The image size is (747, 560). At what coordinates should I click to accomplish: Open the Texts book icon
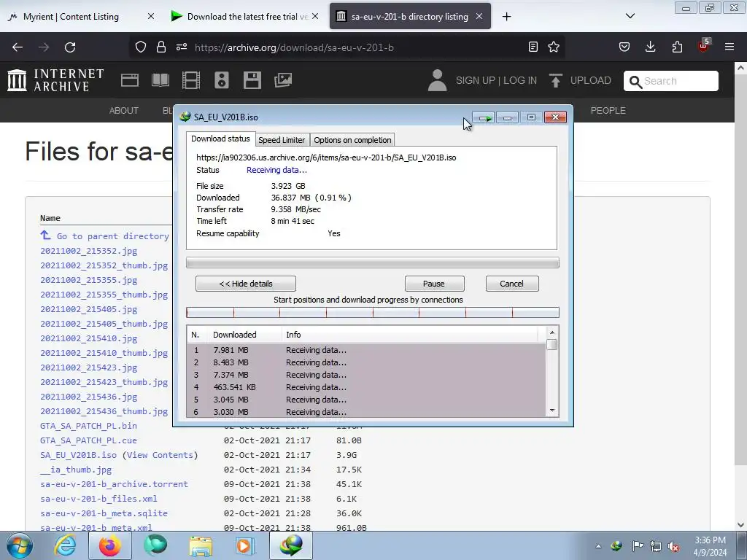click(x=160, y=80)
